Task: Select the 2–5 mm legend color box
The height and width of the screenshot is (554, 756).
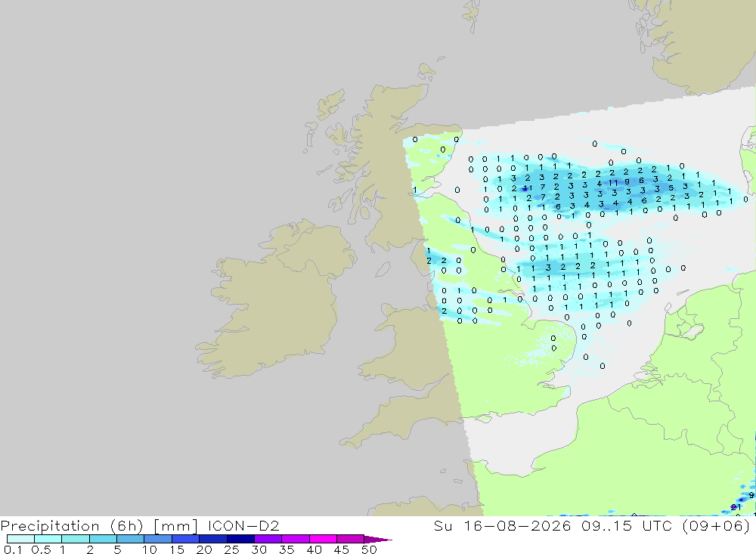Action: 103,539
